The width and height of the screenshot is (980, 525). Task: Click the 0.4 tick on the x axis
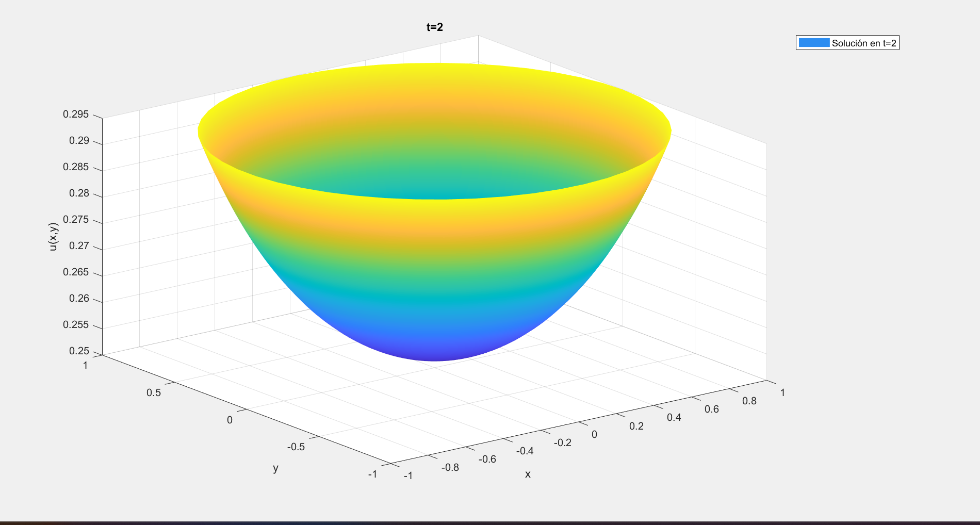pyautogui.click(x=674, y=417)
